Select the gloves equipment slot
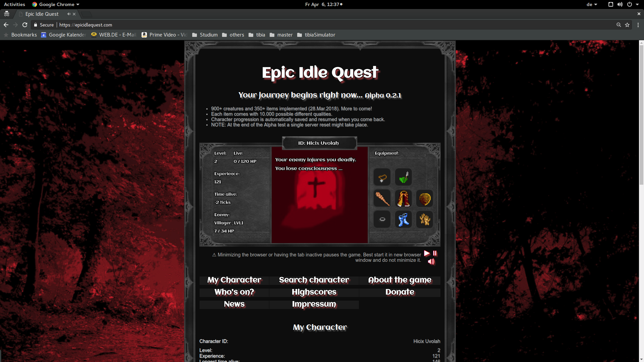This screenshot has width=644, height=362. point(424,220)
